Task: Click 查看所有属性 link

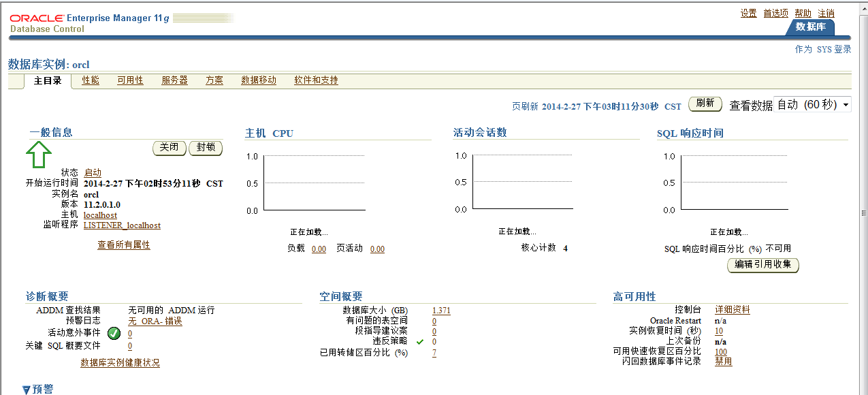Action: coord(124,245)
